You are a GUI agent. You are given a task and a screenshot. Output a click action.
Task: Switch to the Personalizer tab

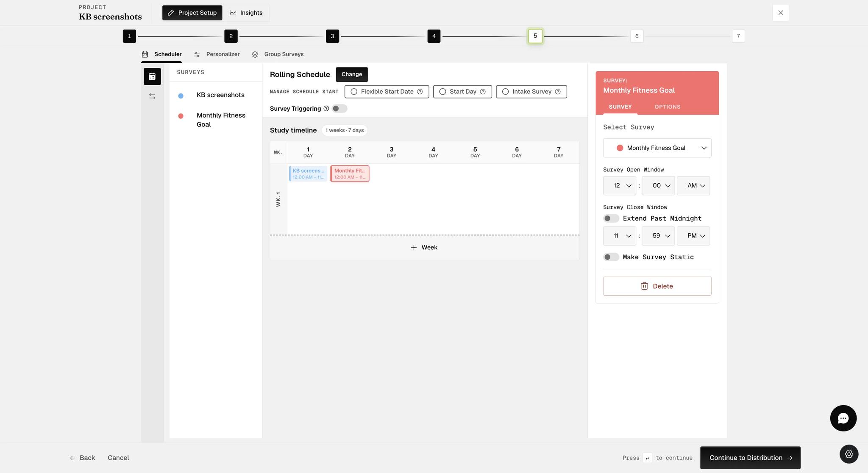point(217,54)
